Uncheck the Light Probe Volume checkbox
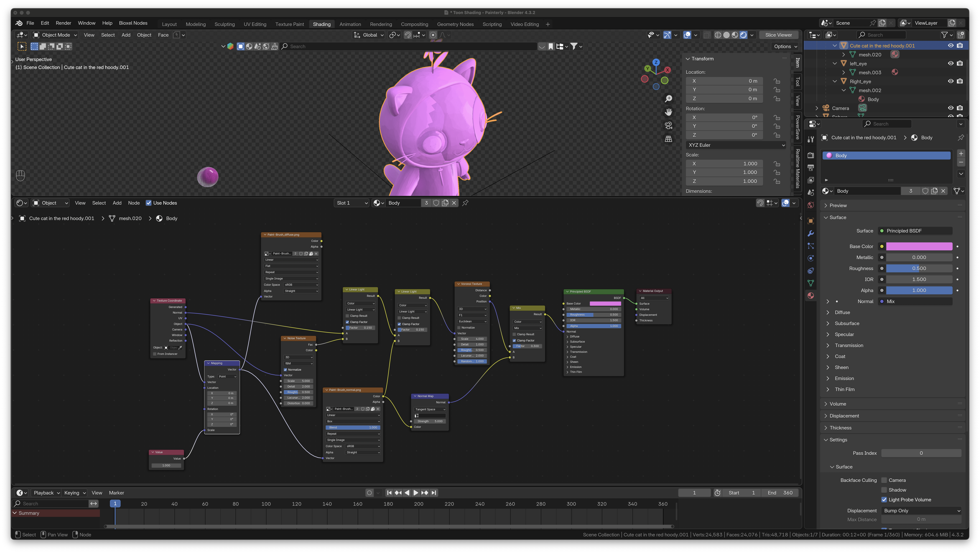 884,500
